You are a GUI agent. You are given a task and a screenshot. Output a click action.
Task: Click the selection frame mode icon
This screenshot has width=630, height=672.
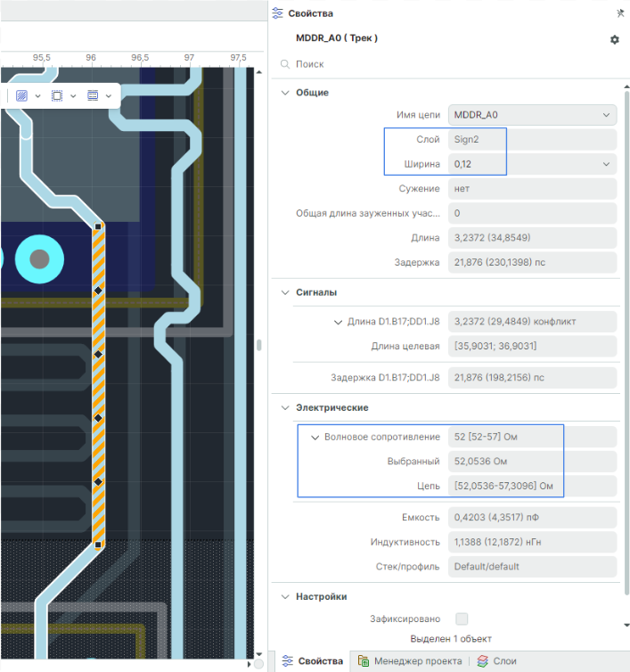coord(57,95)
